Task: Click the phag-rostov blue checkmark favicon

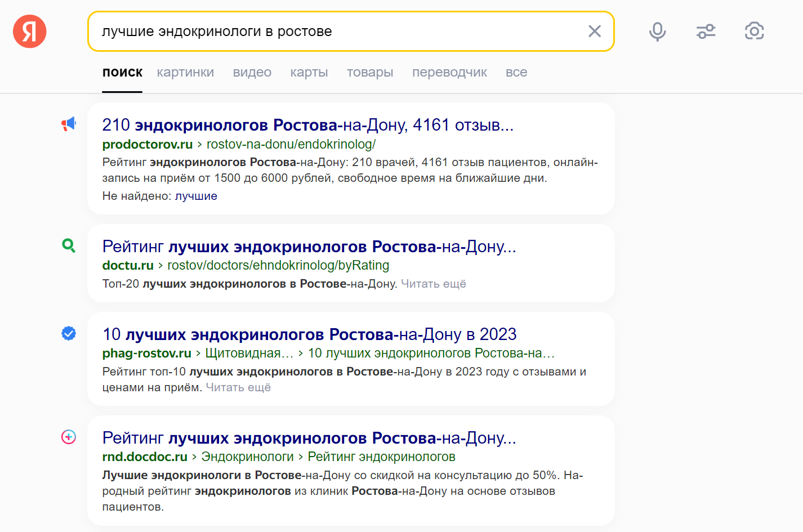Action: pyautogui.click(x=69, y=333)
